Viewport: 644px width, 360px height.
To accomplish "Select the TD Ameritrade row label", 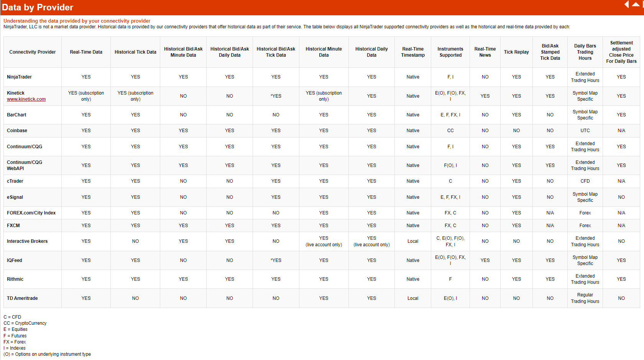I will [22, 298].
